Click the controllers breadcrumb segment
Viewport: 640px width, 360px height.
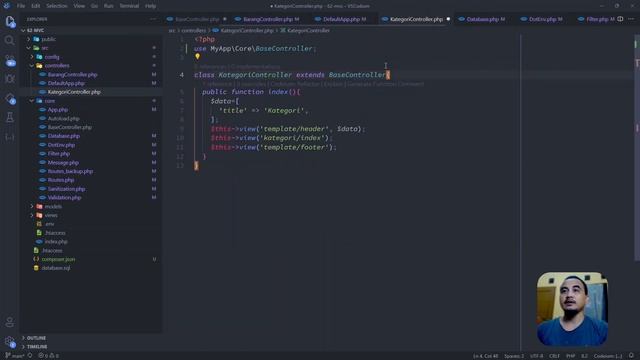193,30
